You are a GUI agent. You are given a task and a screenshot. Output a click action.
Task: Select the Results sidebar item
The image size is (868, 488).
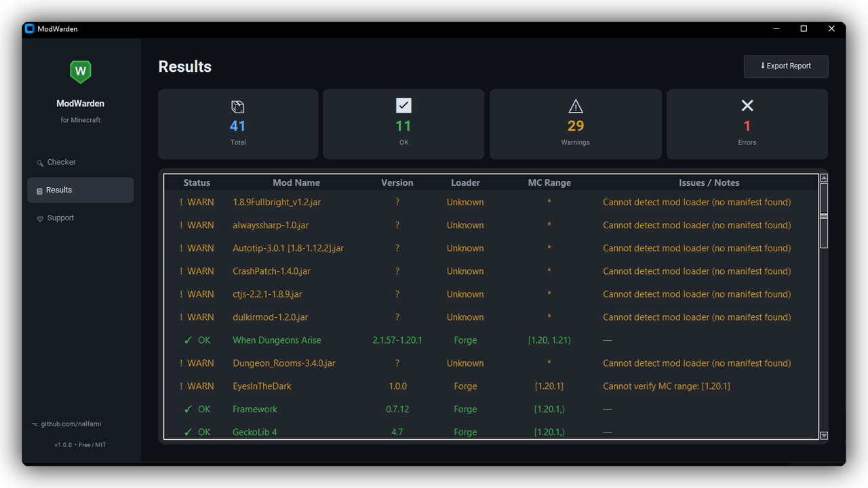[81, 190]
